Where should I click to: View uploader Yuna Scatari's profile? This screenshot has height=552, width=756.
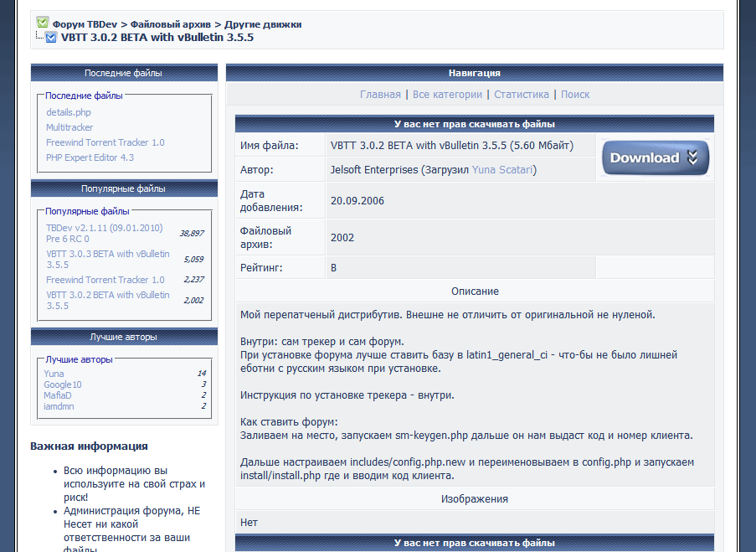[502, 170]
